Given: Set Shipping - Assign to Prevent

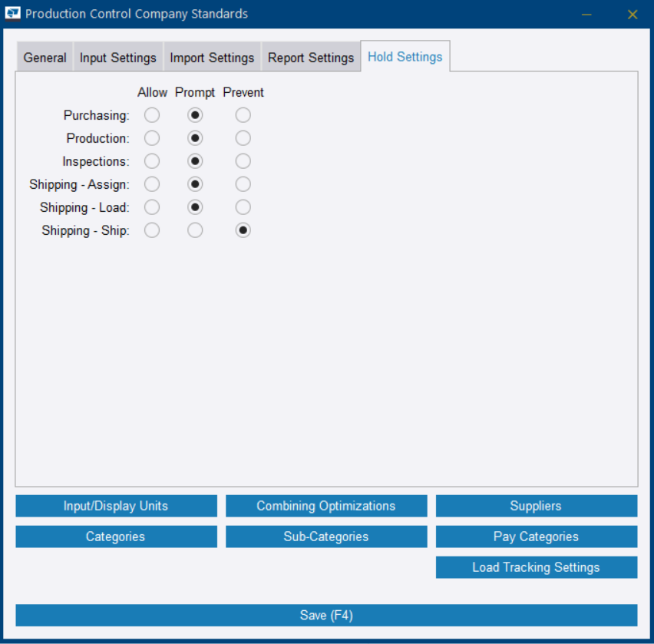Looking at the screenshot, I should tap(243, 184).
